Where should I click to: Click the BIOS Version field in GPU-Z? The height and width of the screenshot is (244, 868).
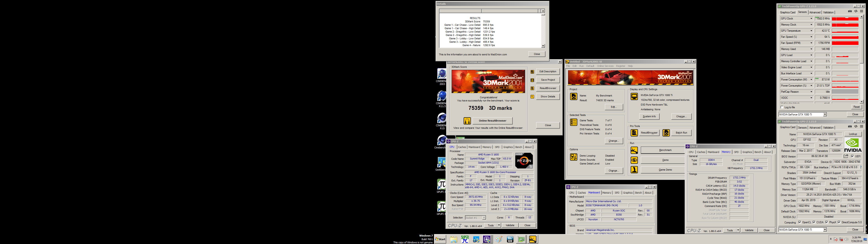pos(819,156)
